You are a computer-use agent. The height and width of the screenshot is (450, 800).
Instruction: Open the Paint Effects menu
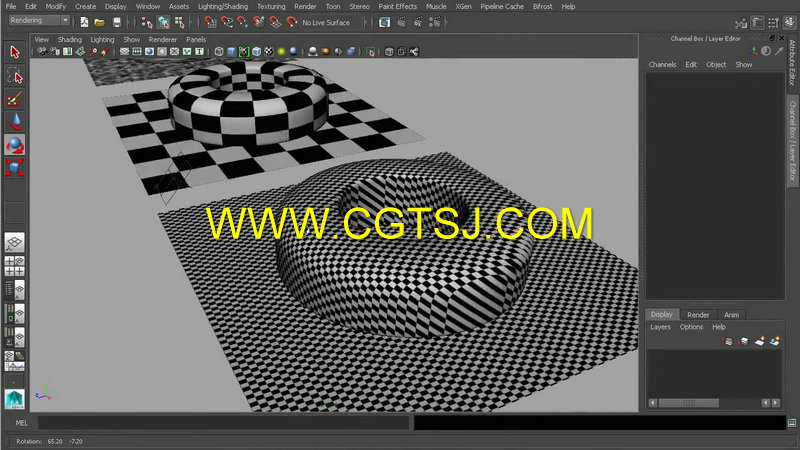tap(397, 7)
